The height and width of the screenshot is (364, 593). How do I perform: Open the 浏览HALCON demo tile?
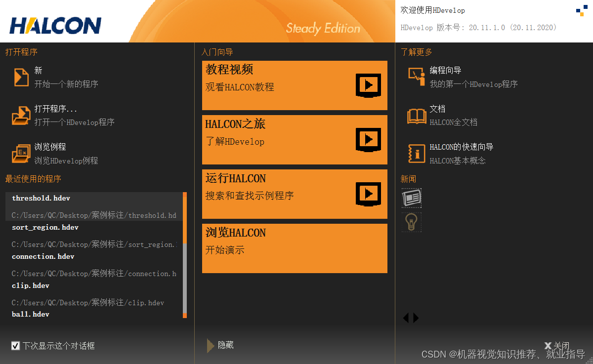295,248
